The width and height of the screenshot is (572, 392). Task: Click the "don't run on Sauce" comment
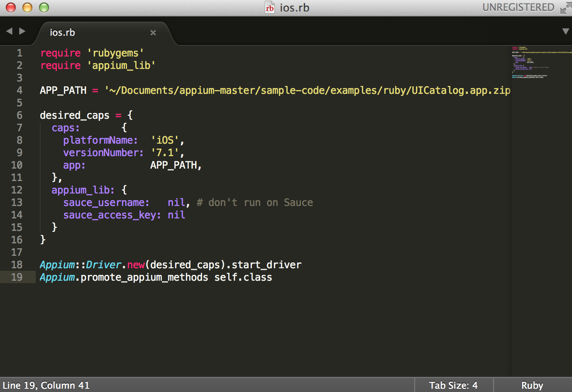point(255,203)
